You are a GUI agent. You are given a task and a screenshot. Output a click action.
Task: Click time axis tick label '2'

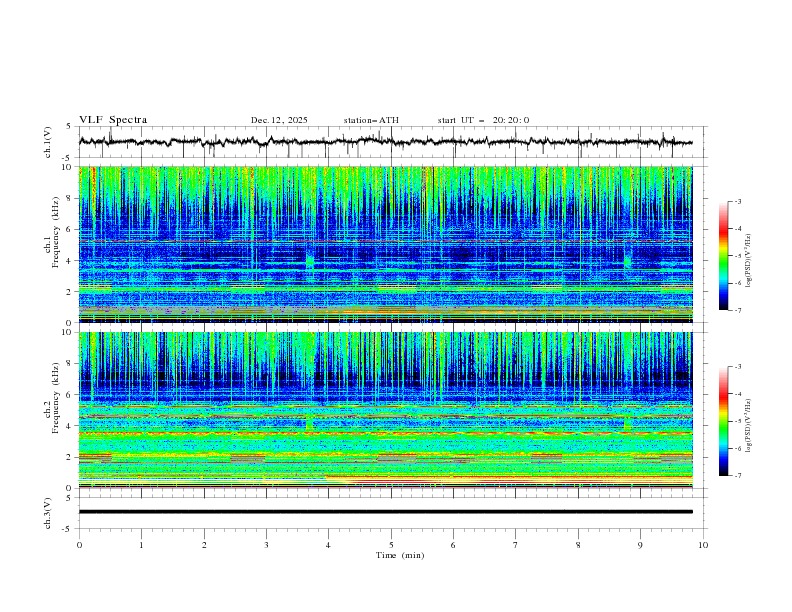pyautogui.click(x=204, y=545)
